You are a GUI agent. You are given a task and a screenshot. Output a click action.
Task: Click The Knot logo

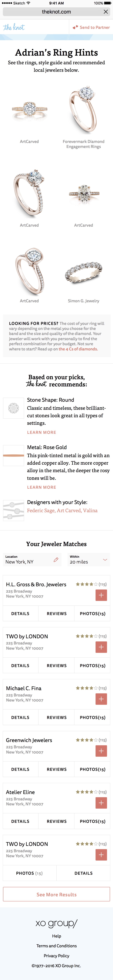coord(14,27)
